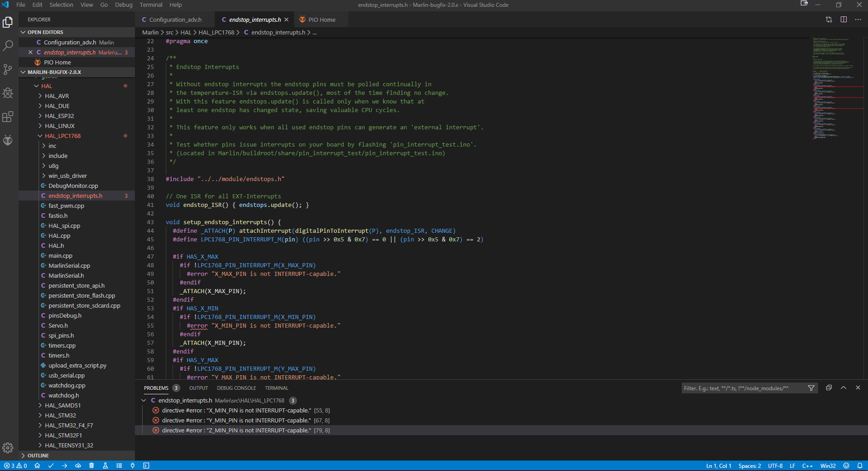
Task: Open the Search view in activity bar
Action: [x=8, y=46]
